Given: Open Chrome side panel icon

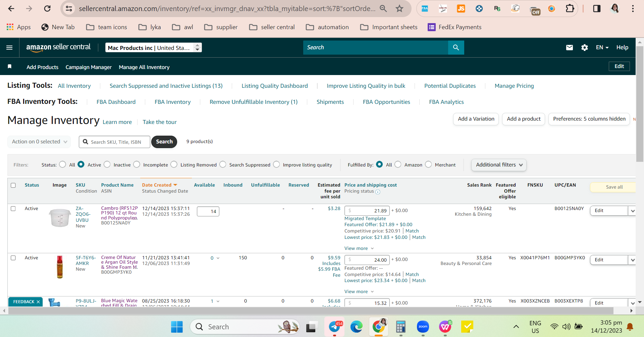Looking at the screenshot, I should [x=597, y=8].
